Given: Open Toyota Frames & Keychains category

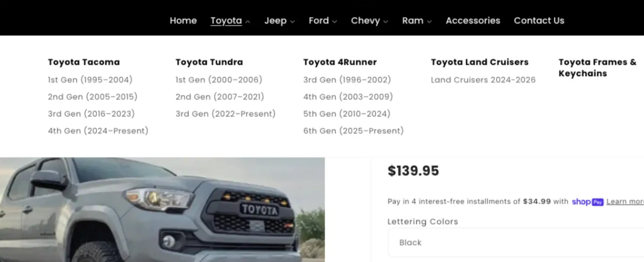Looking at the screenshot, I should point(597,68).
